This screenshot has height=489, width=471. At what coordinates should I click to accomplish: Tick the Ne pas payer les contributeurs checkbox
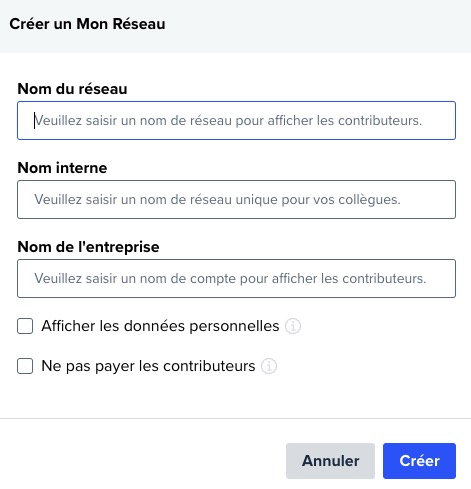pyautogui.click(x=25, y=366)
